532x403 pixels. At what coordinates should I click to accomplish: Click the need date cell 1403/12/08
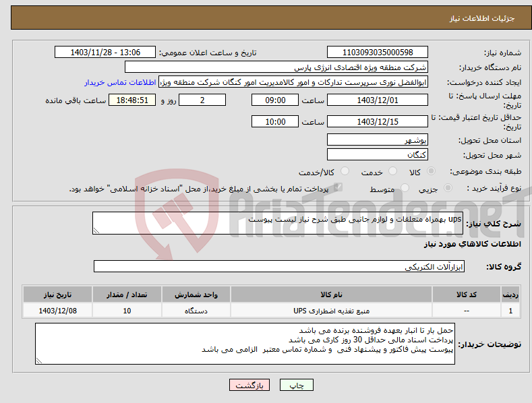(58, 311)
